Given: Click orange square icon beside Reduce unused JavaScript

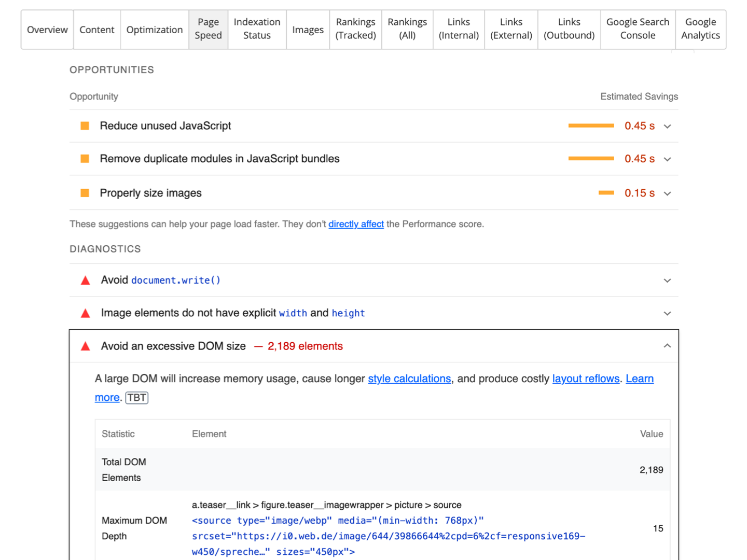Looking at the screenshot, I should click(x=85, y=126).
